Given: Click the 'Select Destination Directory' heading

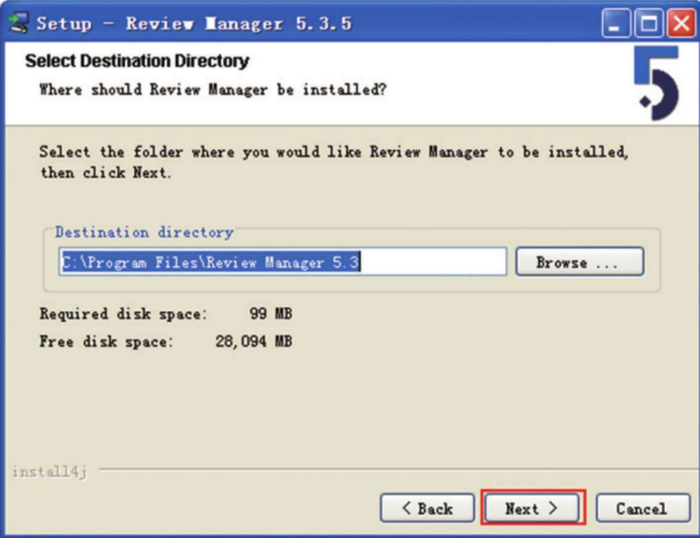Looking at the screenshot, I should pos(137,61).
